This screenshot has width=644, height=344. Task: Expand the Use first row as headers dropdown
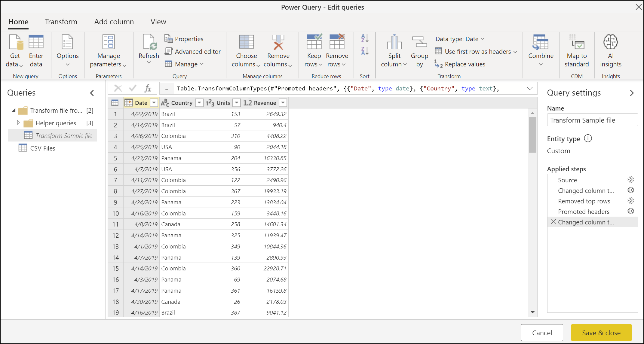pos(514,51)
